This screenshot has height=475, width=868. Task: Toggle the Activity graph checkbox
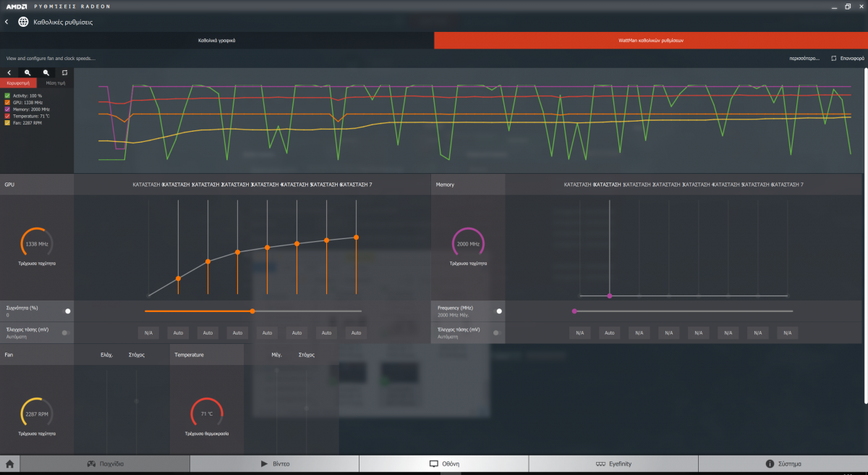click(x=7, y=96)
